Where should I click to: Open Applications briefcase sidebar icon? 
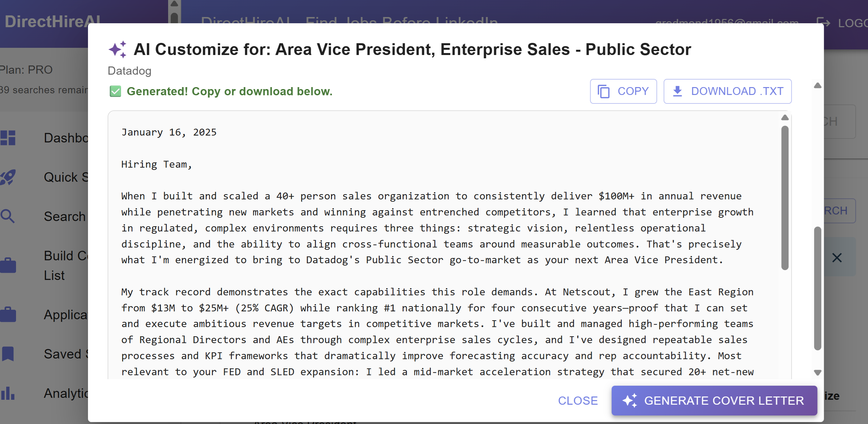point(8,314)
